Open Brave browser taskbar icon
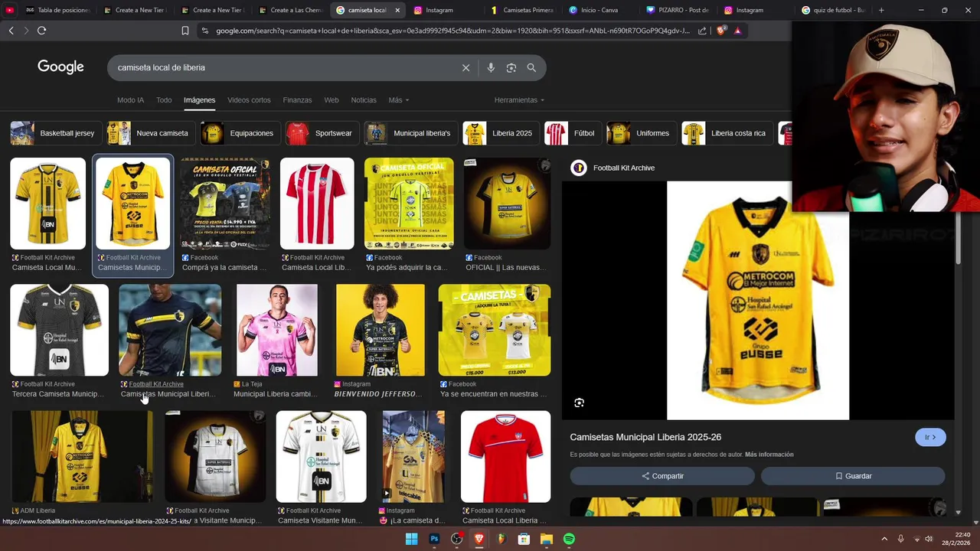980x551 pixels. click(x=479, y=539)
